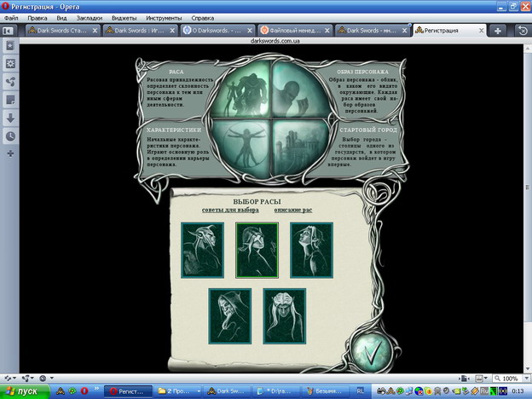Confirm race choice with checkmark orb
This screenshot has height=399, width=532.
tap(371, 352)
